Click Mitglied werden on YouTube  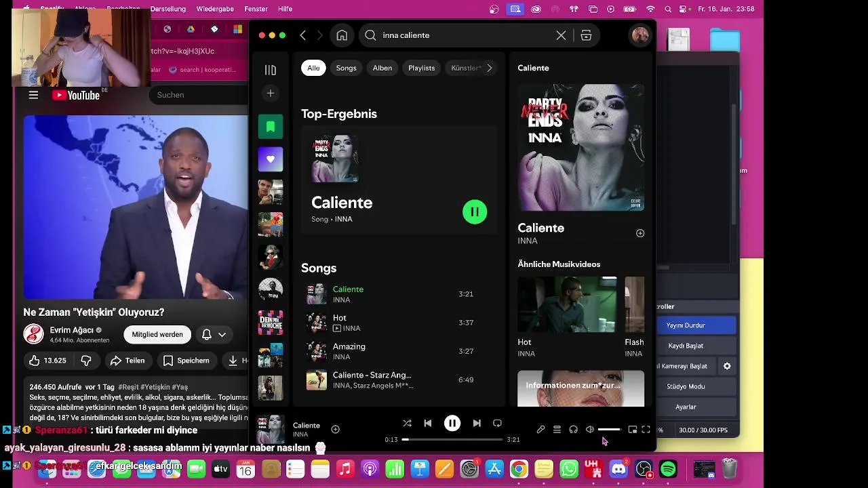pyautogui.click(x=157, y=334)
